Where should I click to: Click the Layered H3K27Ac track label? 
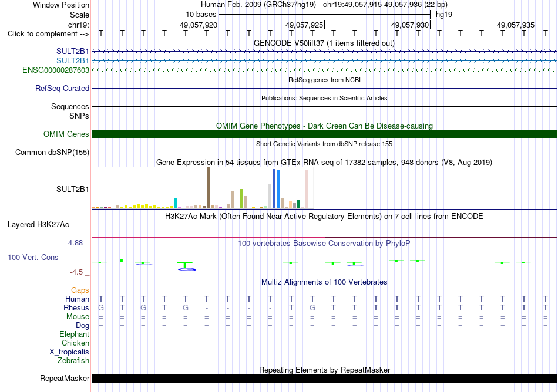click(38, 224)
